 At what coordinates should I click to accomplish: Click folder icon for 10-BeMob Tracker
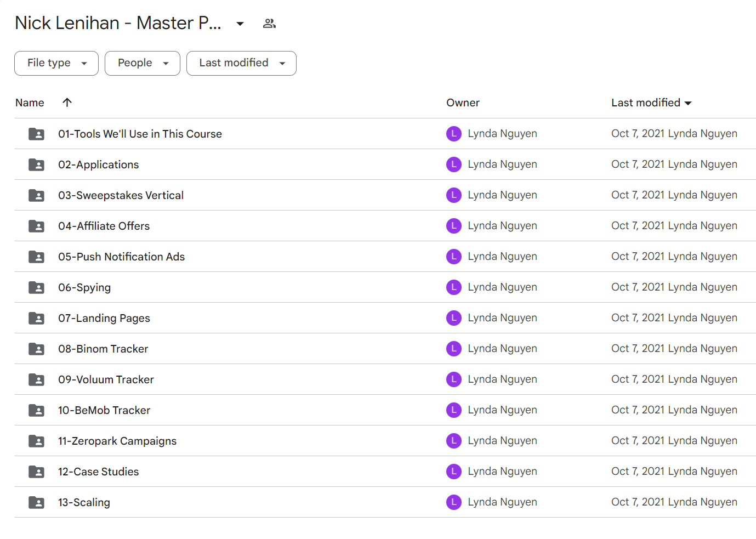click(x=37, y=410)
